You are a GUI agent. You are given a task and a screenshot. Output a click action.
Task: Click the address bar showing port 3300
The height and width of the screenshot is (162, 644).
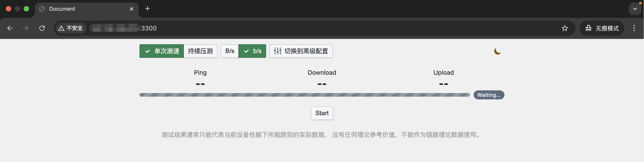click(290, 28)
